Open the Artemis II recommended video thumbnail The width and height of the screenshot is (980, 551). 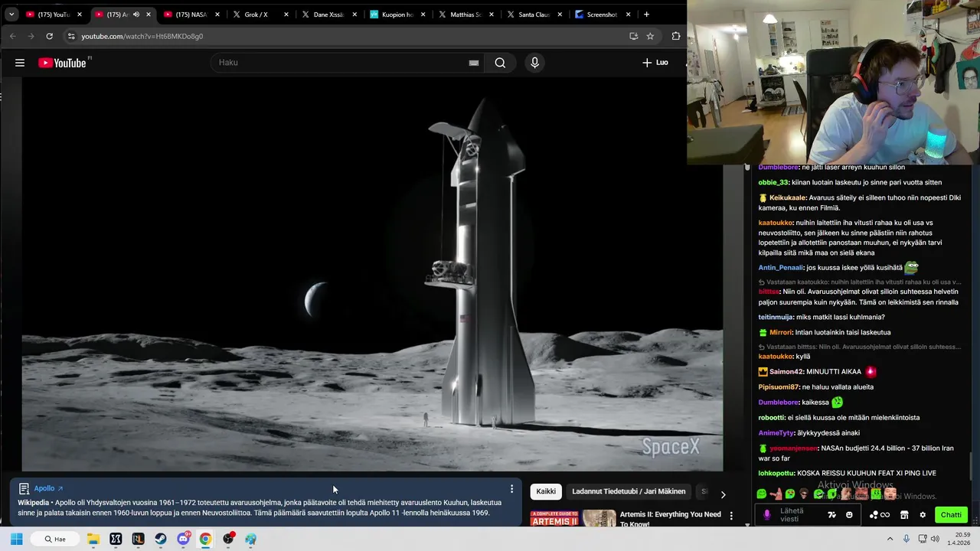tap(573, 518)
